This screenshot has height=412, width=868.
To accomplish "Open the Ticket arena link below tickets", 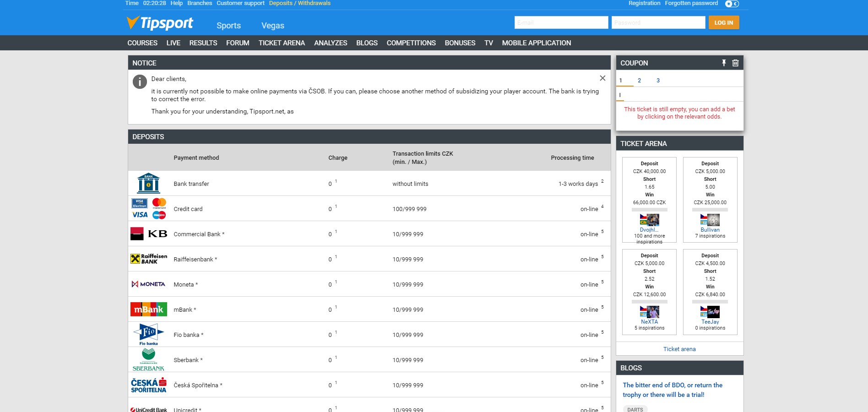I will (x=679, y=349).
